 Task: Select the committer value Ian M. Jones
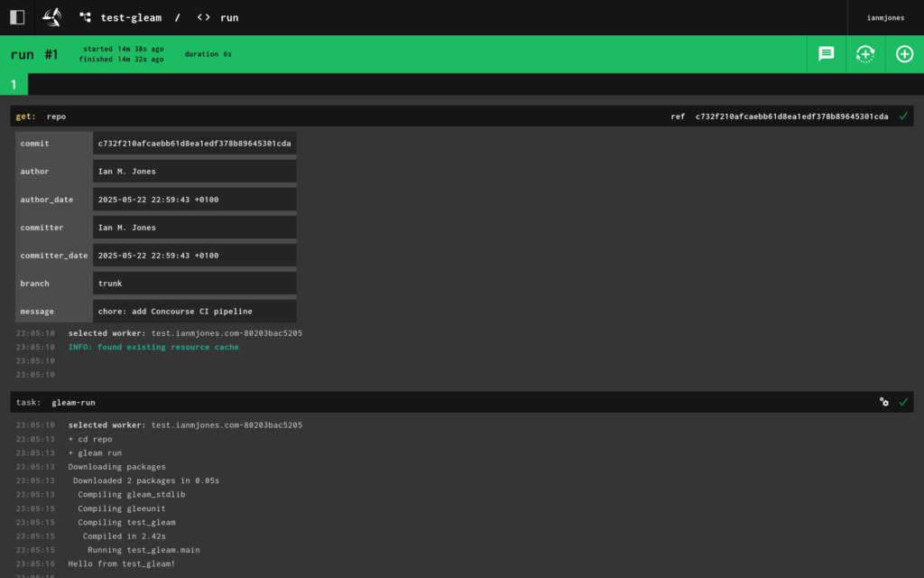click(x=195, y=228)
